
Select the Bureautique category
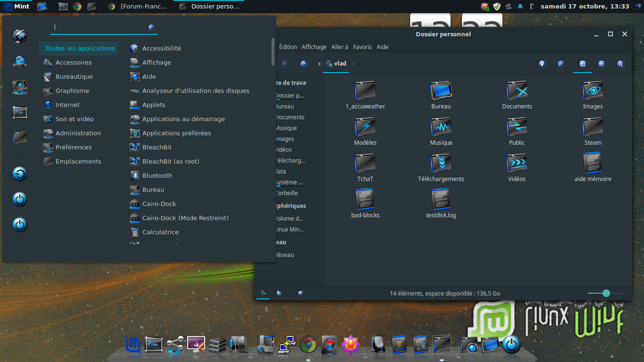pyautogui.click(x=79, y=76)
